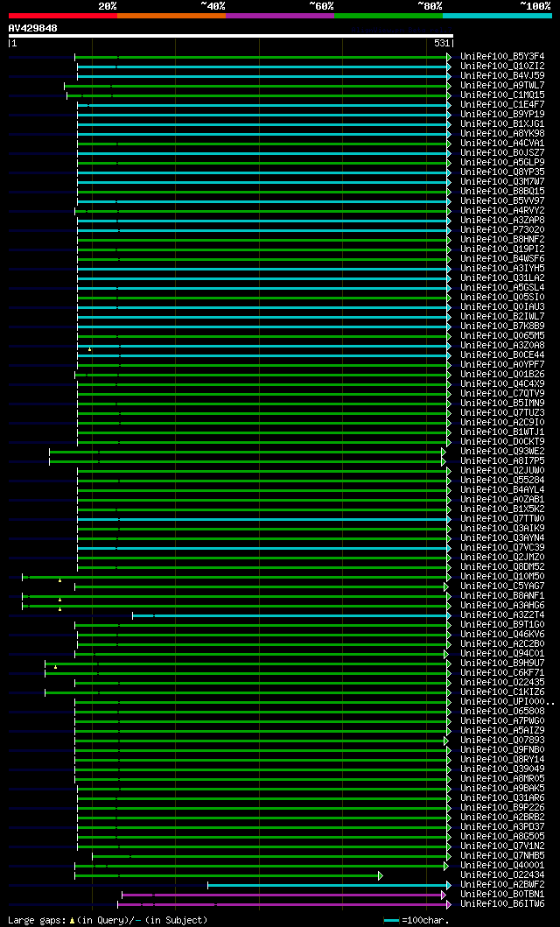Open the UniRef100_Q31LA2 hit
Screen dimensions: 560x927
point(503,277)
